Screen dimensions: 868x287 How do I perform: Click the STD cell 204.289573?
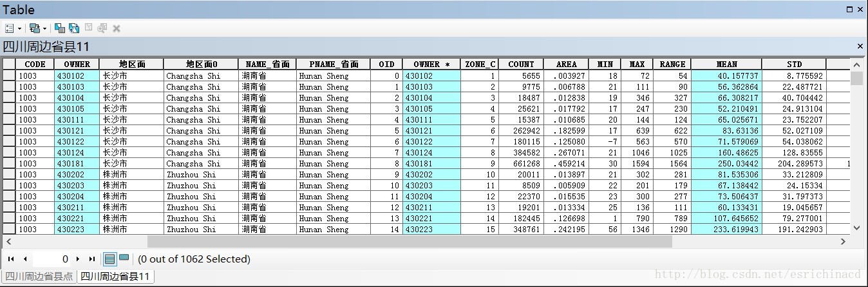794,163
